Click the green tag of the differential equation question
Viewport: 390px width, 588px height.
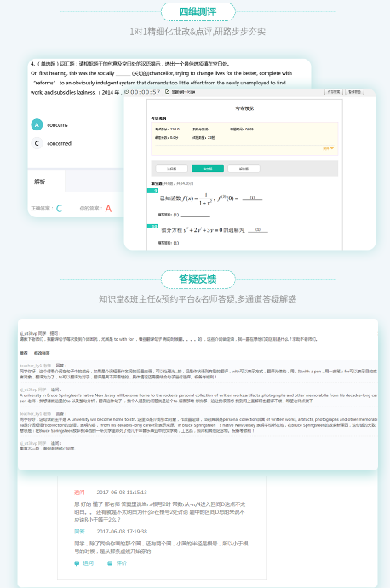click(x=153, y=226)
